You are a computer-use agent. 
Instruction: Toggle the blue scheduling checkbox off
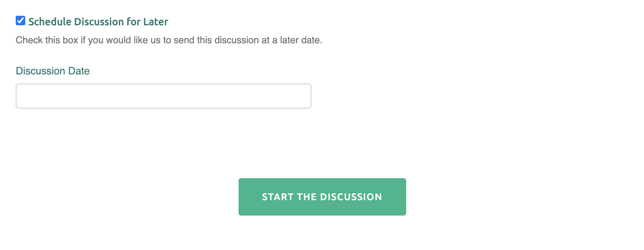tap(20, 21)
